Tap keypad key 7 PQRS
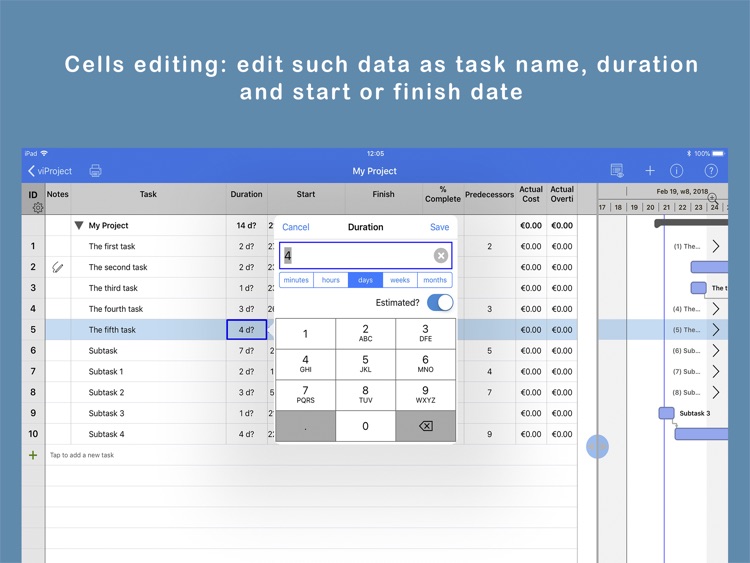This screenshot has width=750, height=563. tap(305, 395)
